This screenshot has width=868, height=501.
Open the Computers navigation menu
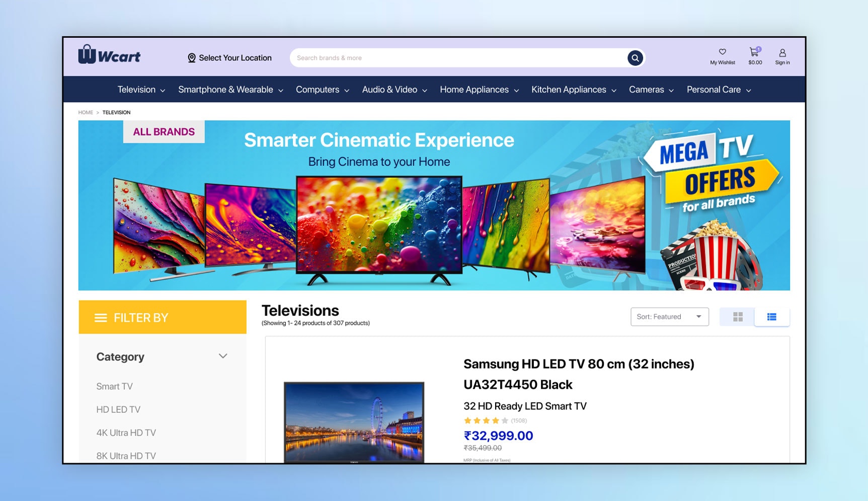point(323,90)
